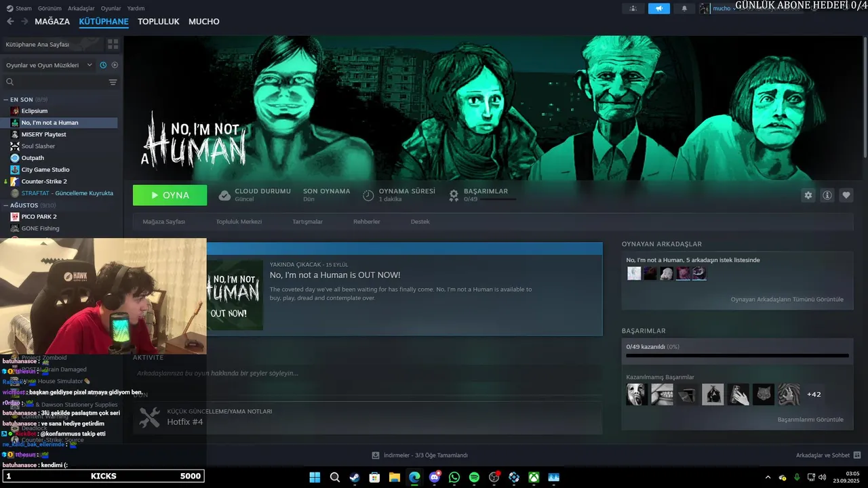
Task: Open Arkadaşlar ve Sohbet panel
Action: point(828,455)
